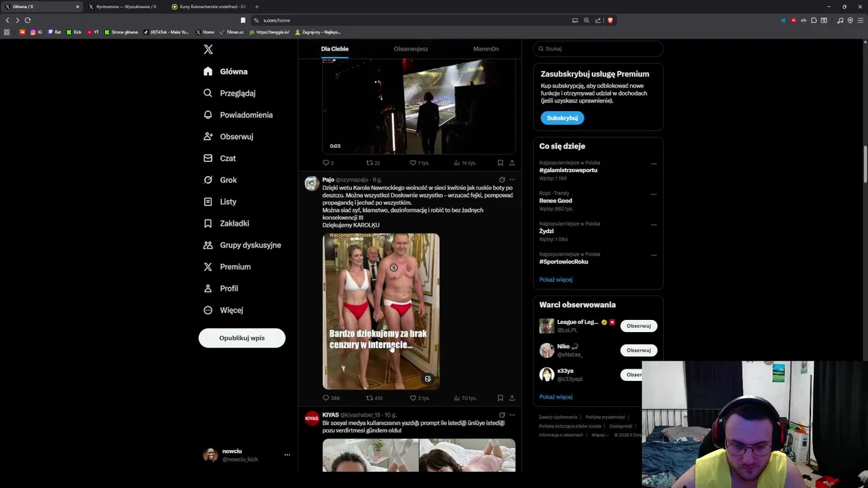The width and height of the screenshot is (868, 488).
Task: Switch to the Obserwujesz tab
Action: point(411,49)
